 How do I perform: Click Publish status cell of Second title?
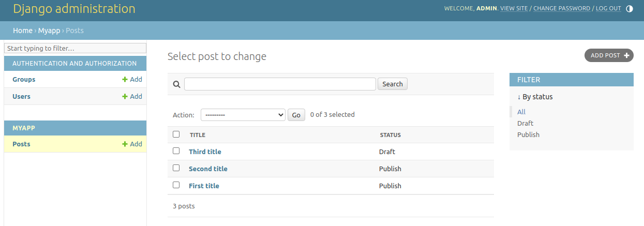pyautogui.click(x=390, y=169)
